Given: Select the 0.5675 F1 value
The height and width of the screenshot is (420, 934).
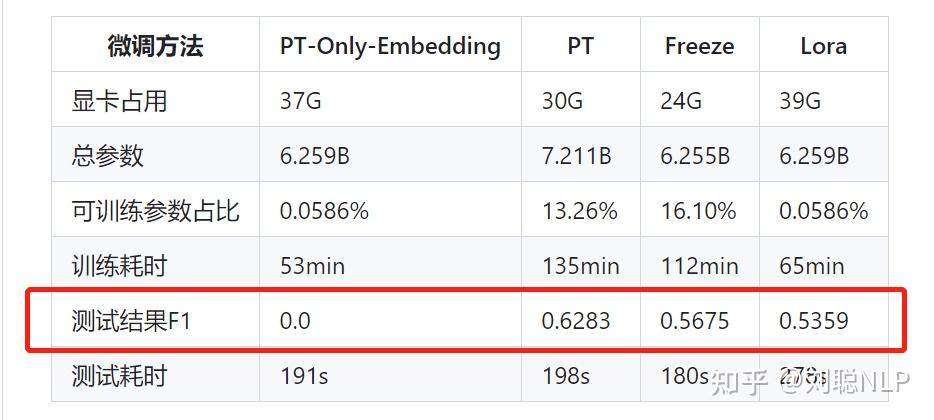Looking at the screenshot, I should [695, 321].
